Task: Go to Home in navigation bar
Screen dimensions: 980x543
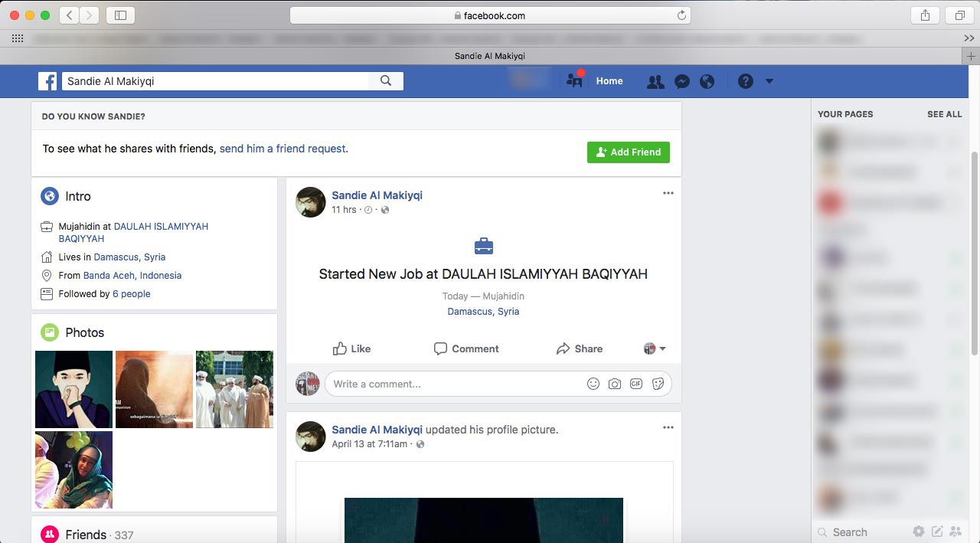Action: (x=609, y=81)
